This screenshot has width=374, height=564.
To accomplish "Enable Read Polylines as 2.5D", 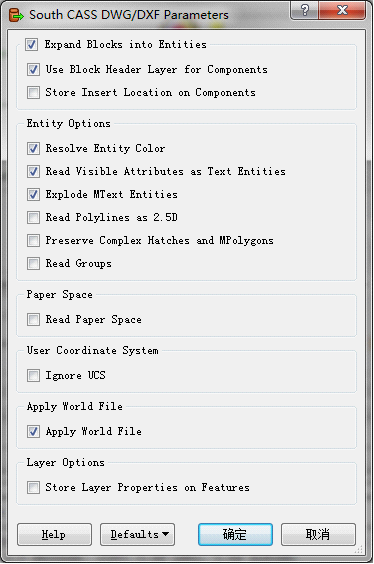I will pyautogui.click(x=33, y=217).
